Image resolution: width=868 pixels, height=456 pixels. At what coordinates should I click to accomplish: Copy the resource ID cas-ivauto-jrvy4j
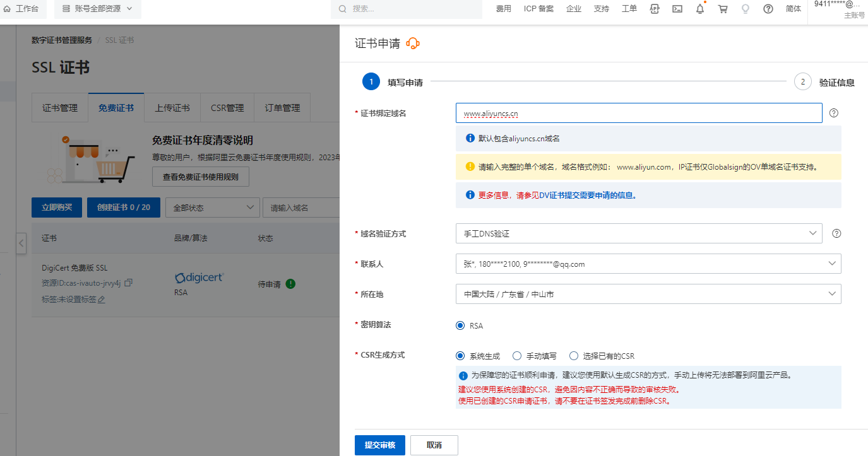pos(128,283)
